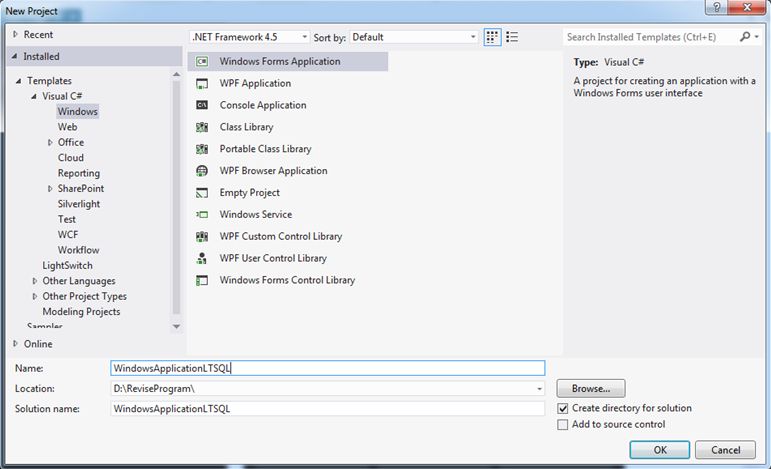Viewport: 771px width, 469px height.
Task: Select the Reporting category
Action: (x=79, y=173)
